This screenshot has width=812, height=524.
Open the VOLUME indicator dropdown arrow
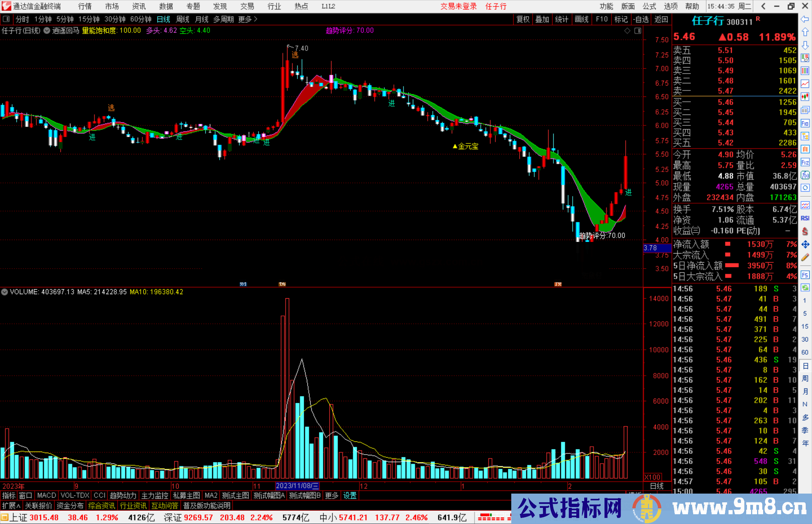coord(5,292)
